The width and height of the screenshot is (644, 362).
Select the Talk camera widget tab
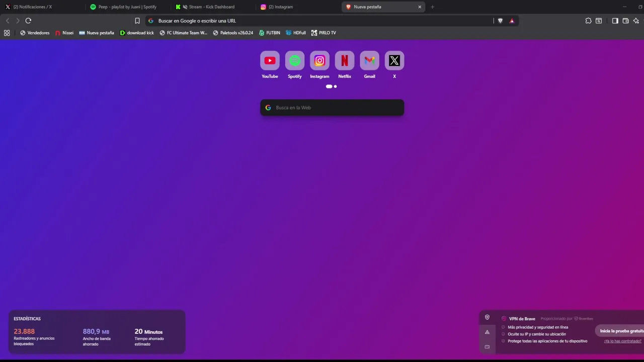(487, 346)
